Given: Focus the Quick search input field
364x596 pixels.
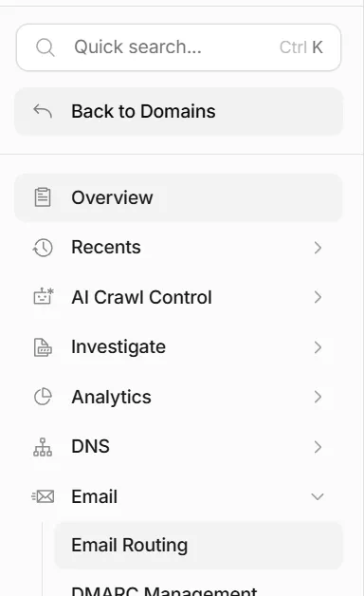Looking at the screenshot, I should point(178,47).
